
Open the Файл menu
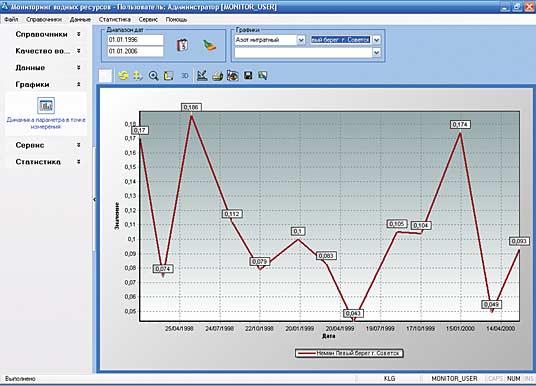point(11,19)
